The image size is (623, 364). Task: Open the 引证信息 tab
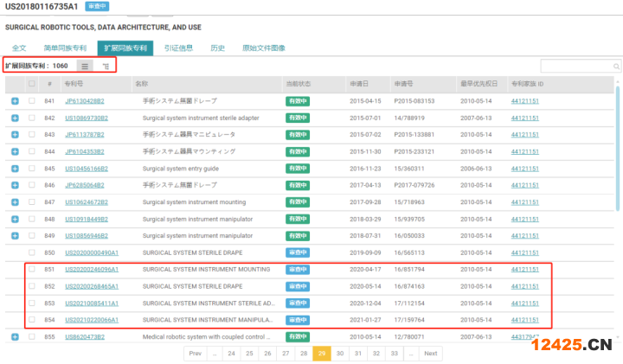(x=178, y=48)
